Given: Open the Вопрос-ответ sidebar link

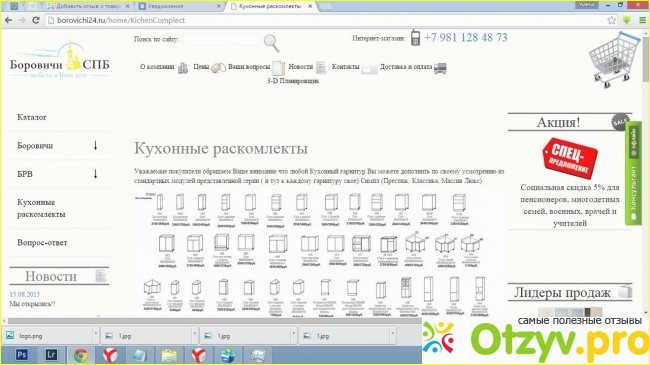Looking at the screenshot, I should coord(42,243).
